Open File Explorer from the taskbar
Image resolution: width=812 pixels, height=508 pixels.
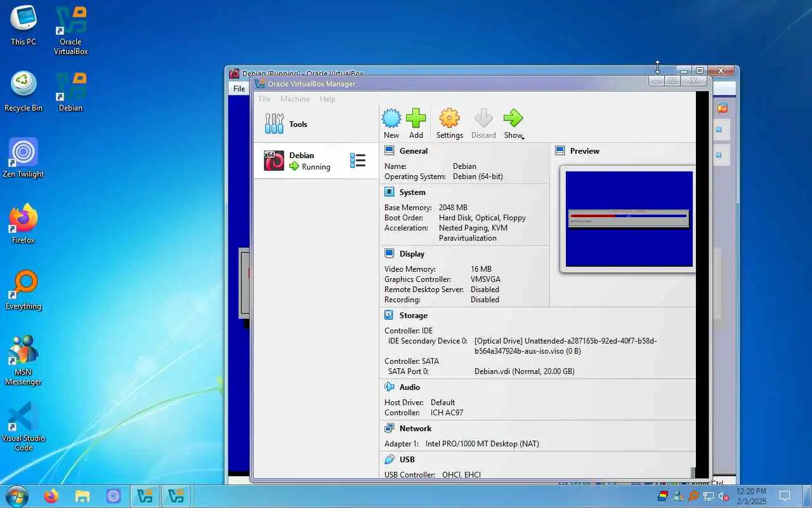[82, 496]
